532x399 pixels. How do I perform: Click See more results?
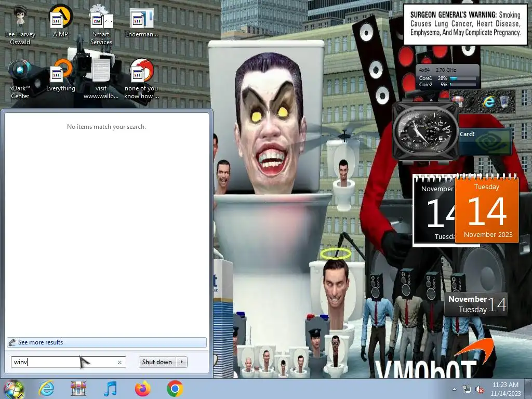pos(107,342)
